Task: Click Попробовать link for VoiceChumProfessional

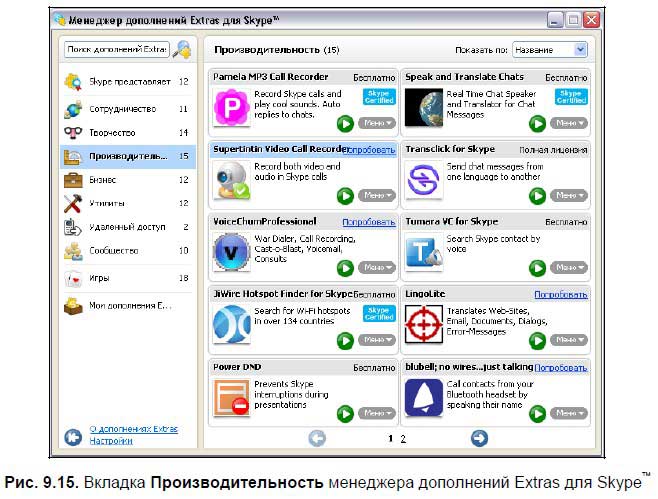Action: click(368, 222)
